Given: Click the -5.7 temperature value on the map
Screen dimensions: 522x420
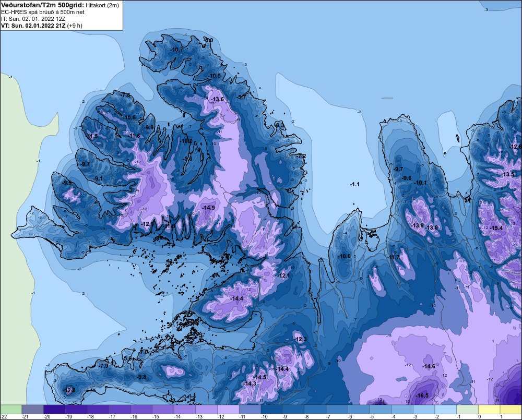Looking at the screenshot, I should [241, 97].
